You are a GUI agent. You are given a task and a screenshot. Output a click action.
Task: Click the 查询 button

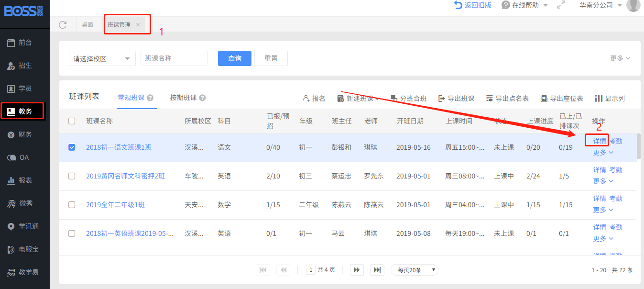pos(235,58)
